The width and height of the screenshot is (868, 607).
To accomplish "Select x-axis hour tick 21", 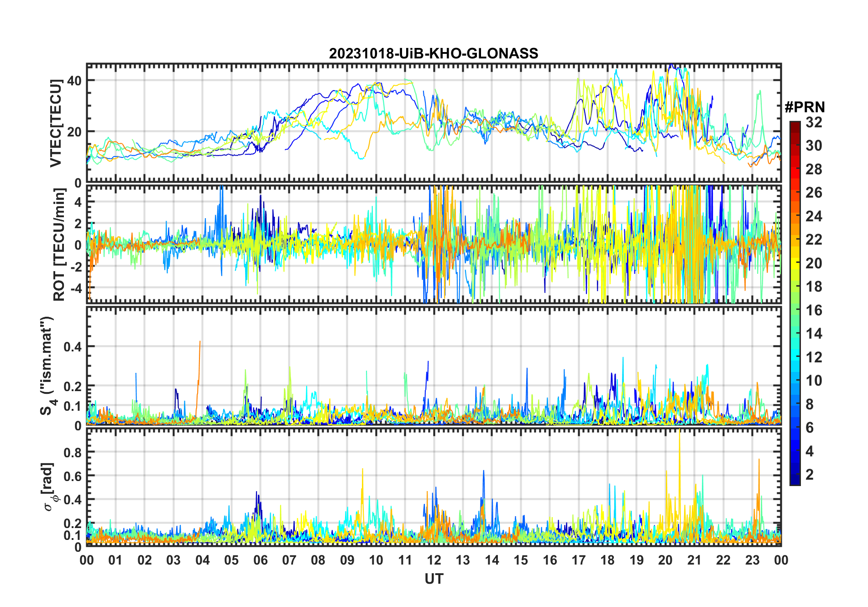I will [x=695, y=560].
